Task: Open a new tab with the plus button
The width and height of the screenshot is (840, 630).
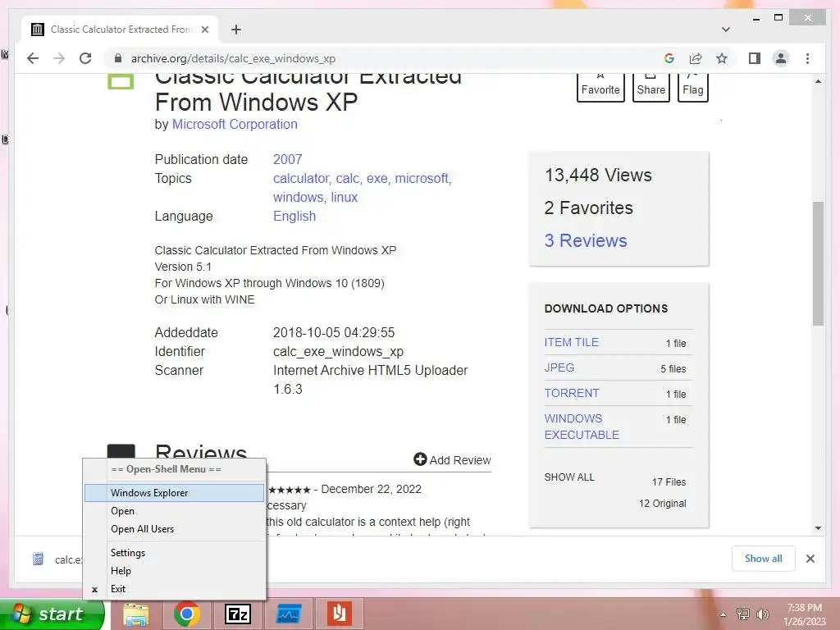Action: (x=235, y=30)
